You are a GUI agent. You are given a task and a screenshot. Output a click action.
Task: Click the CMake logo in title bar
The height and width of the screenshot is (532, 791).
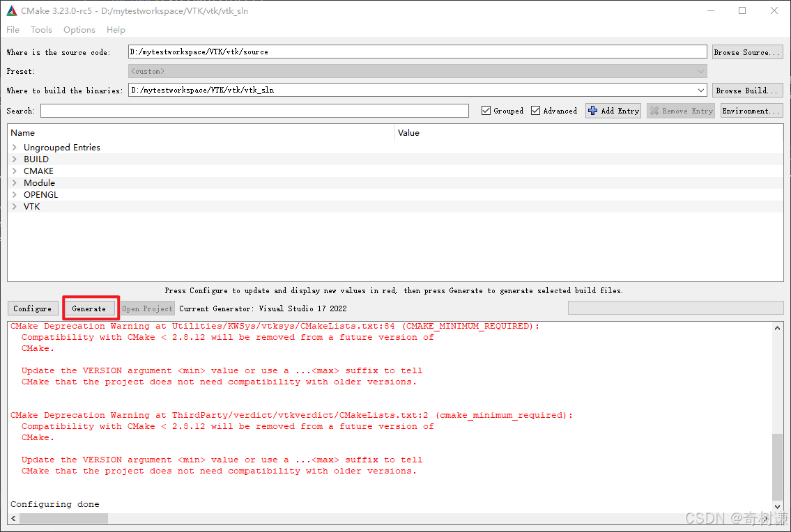click(12, 10)
